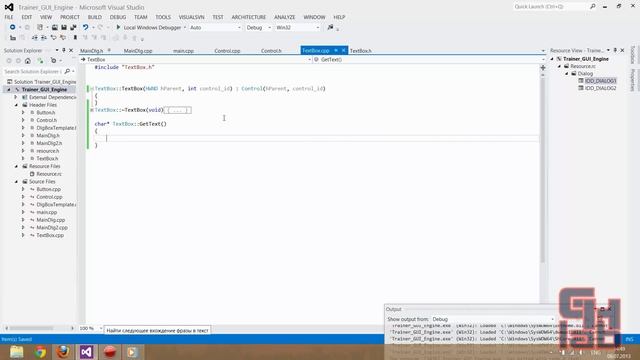Open the Debug configuration dropdown
Image resolution: width=640 pixels, height=360 pixels.
click(x=269, y=27)
